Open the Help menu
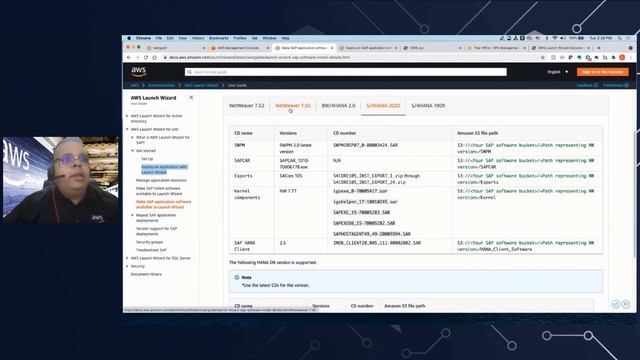Image resolution: width=640 pixels, height=360 pixels. pyautogui.click(x=285, y=38)
